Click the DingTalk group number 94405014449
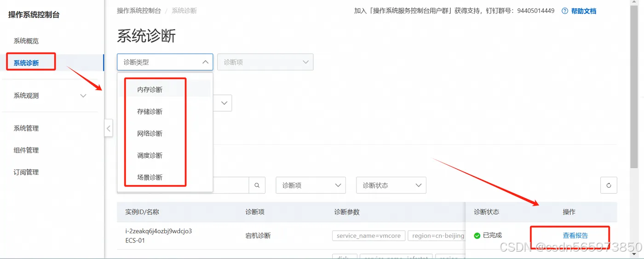The width and height of the screenshot is (644, 259). [536, 11]
